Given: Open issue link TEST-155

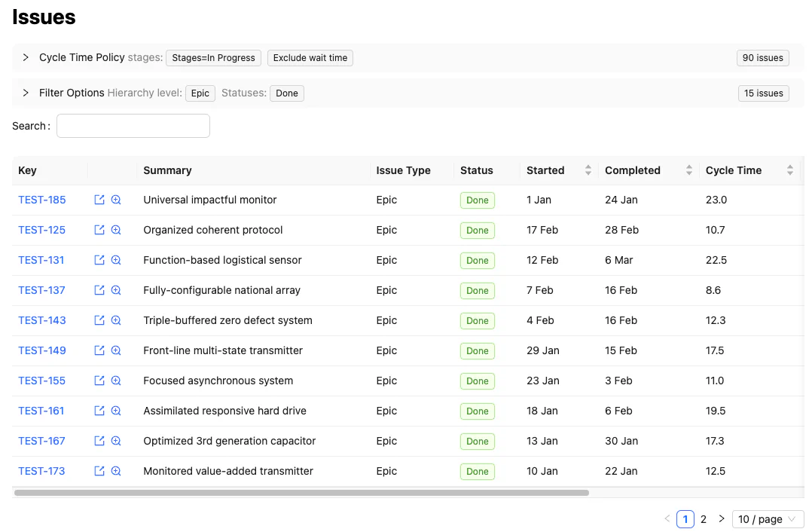Looking at the screenshot, I should point(42,381).
